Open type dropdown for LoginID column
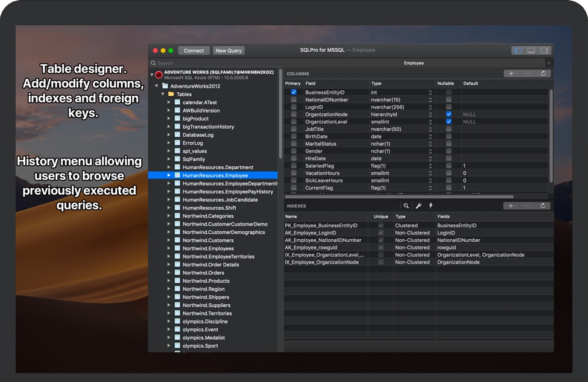This screenshot has width=588, height=382. click(430, 107)
